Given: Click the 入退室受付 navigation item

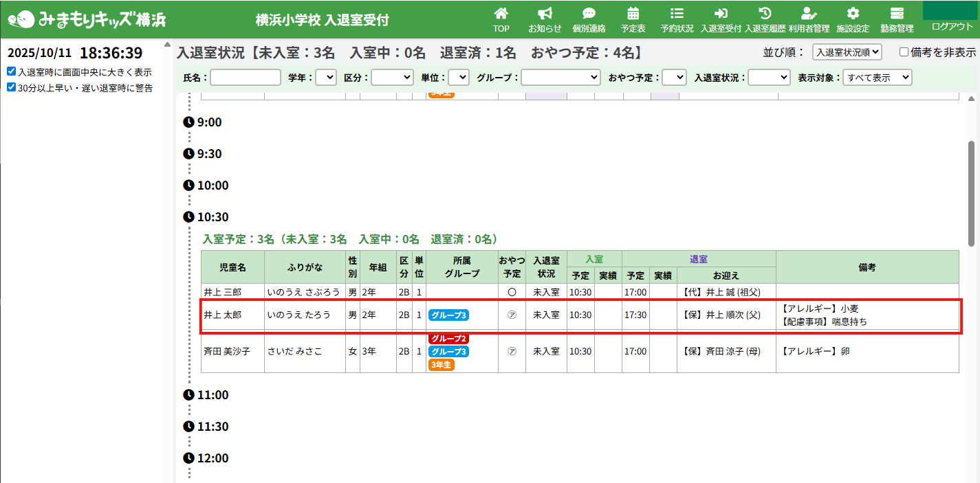Looking at the screenshot, I should pos(721,20).
